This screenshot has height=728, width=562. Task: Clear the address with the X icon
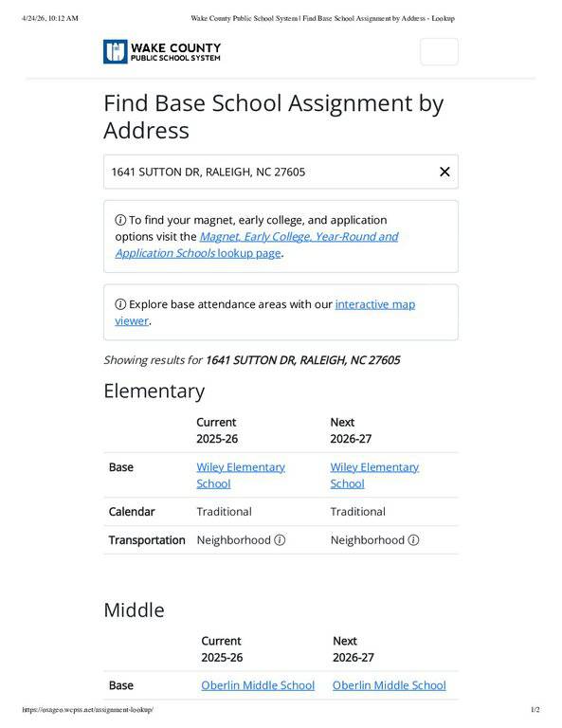444,172
